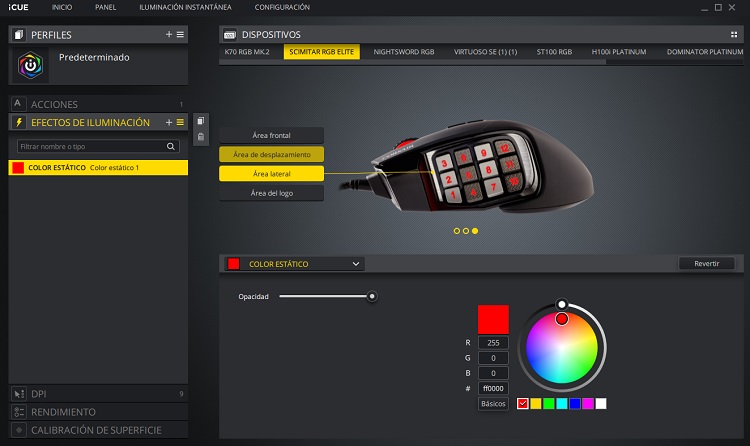Open the Configuración menu

click(x=282, y=7)
